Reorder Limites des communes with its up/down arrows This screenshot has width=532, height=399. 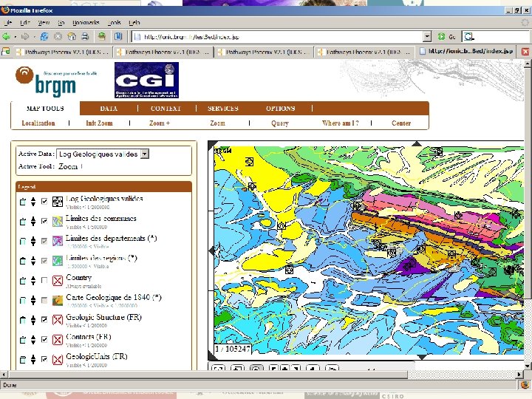[33, 221]
